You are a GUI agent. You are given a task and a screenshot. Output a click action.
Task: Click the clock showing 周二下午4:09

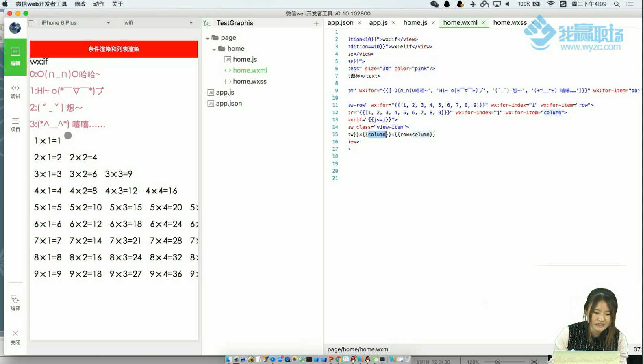(589, 4)
